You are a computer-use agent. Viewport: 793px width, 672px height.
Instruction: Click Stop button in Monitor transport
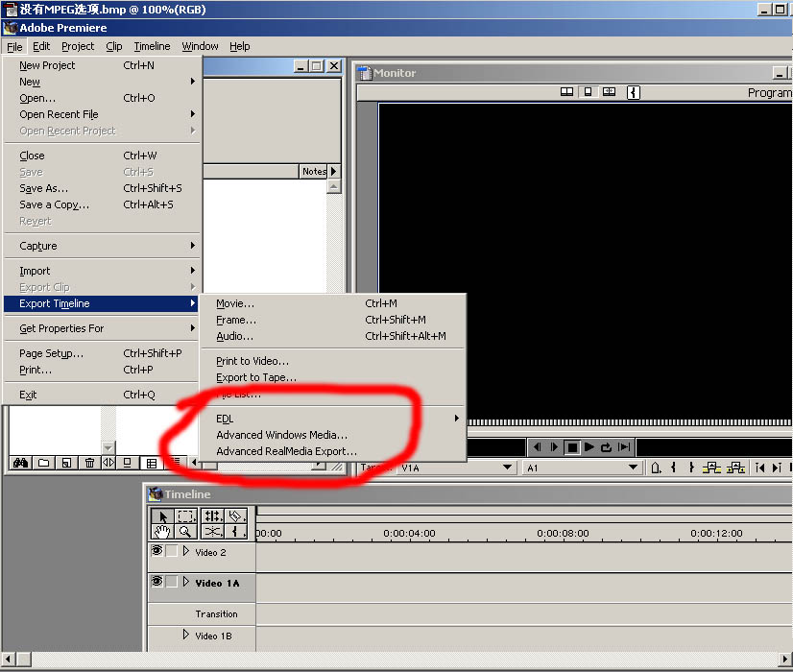[x=572, y=447]
